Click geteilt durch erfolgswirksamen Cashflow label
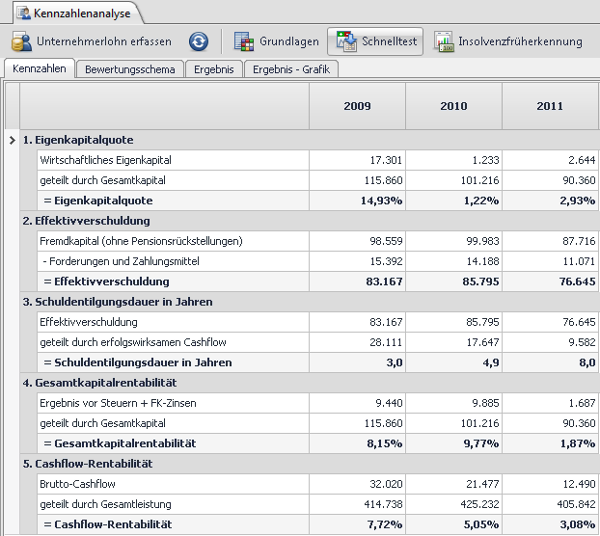 click(x=133, y=342)
